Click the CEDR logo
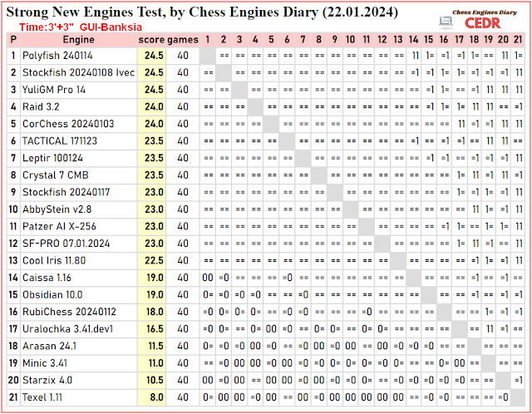Image resolution: width=532 pixels, height=414 pixels. coord(482,23)
